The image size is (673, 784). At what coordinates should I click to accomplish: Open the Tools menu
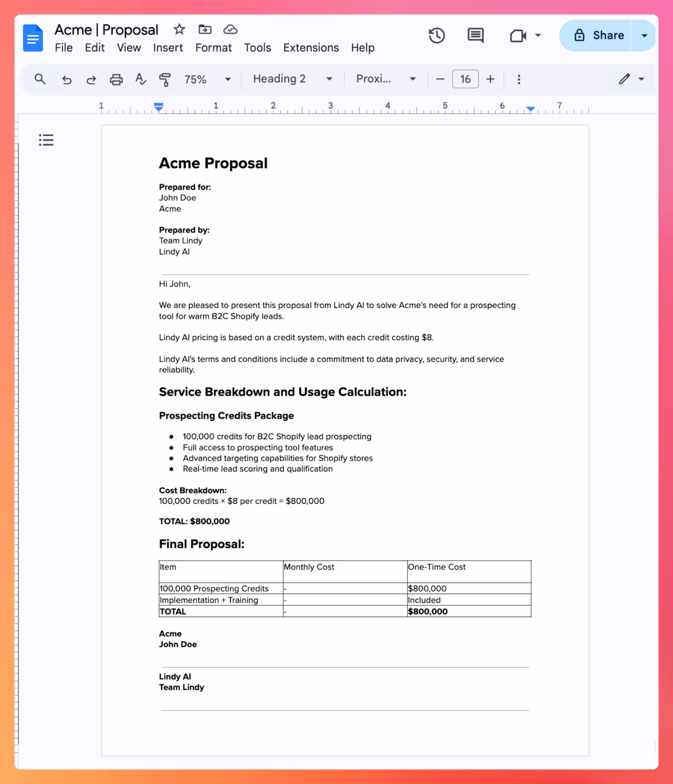(258, 48)
